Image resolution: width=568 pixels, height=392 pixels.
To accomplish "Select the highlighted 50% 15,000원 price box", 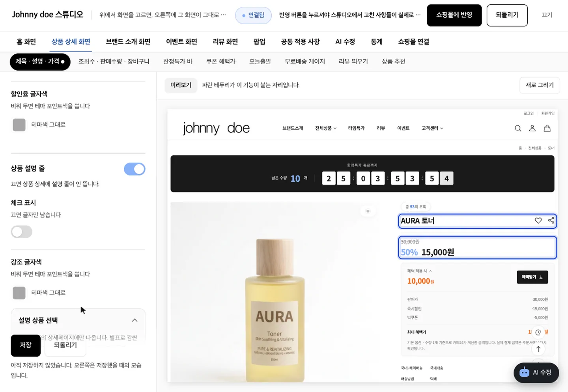I will [477, 248].
